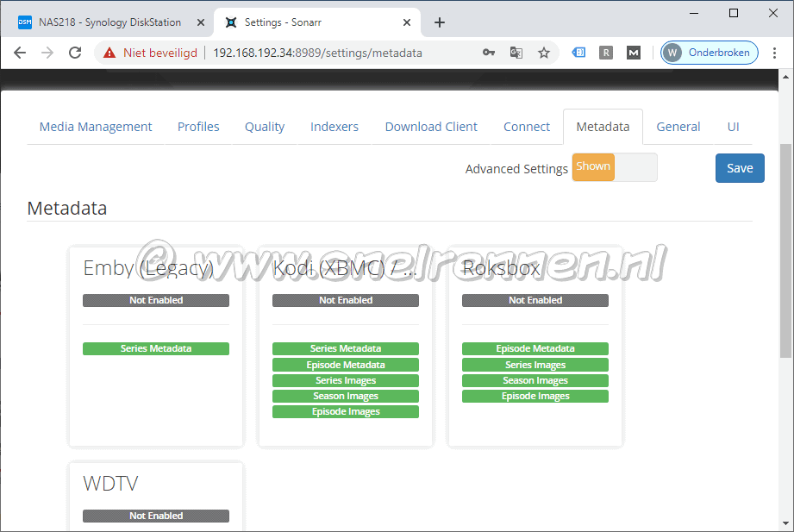Click the browser forward arrow
794x532 pixels.
[x=47, y=53]
